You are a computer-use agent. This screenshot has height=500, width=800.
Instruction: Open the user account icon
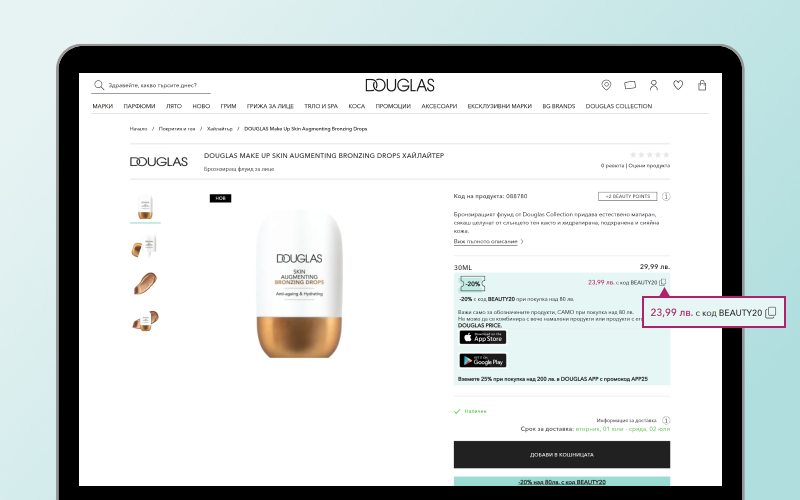(654, 85)
